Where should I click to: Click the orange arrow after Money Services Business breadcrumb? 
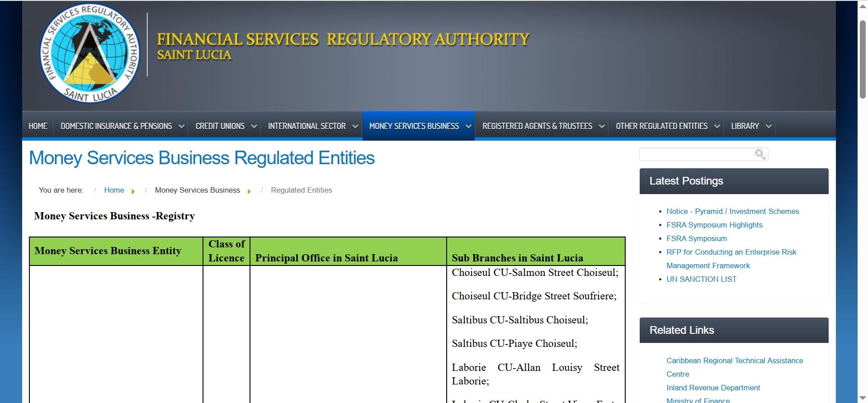[x=249, y=191]
